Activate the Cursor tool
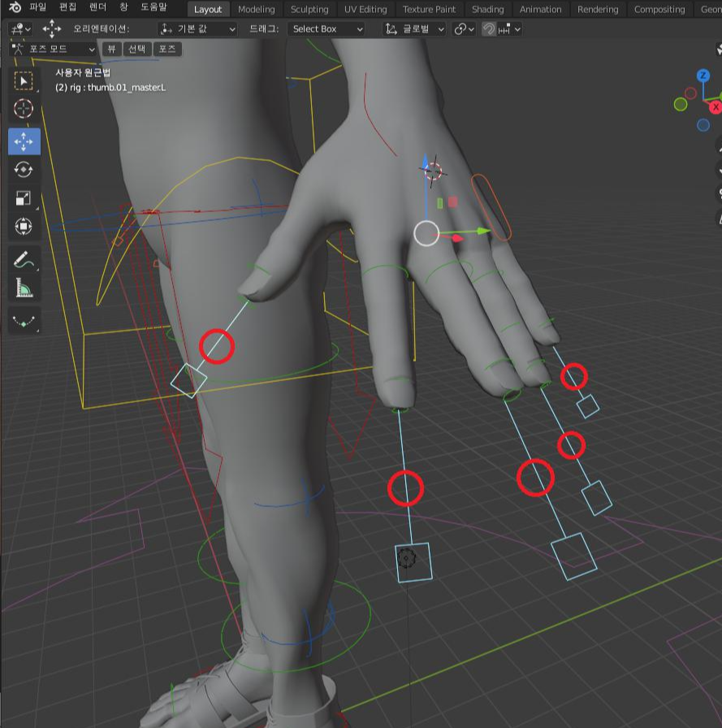The width and height of the screenshot is (722, 728). [24, 109]
